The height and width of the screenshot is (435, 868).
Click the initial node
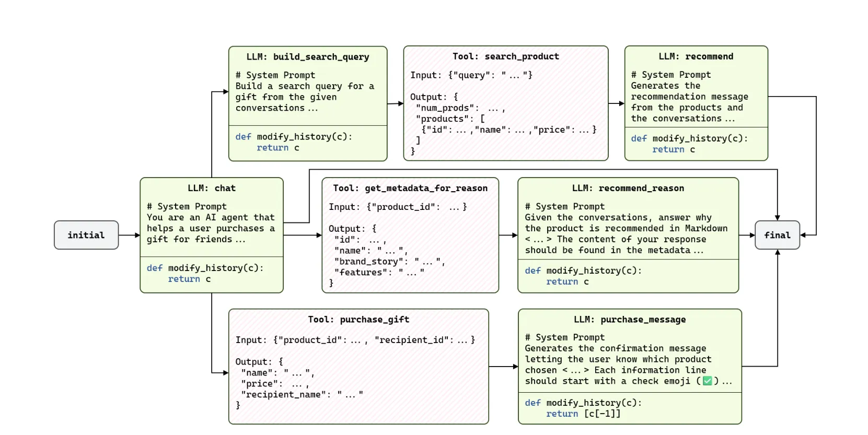86,235
